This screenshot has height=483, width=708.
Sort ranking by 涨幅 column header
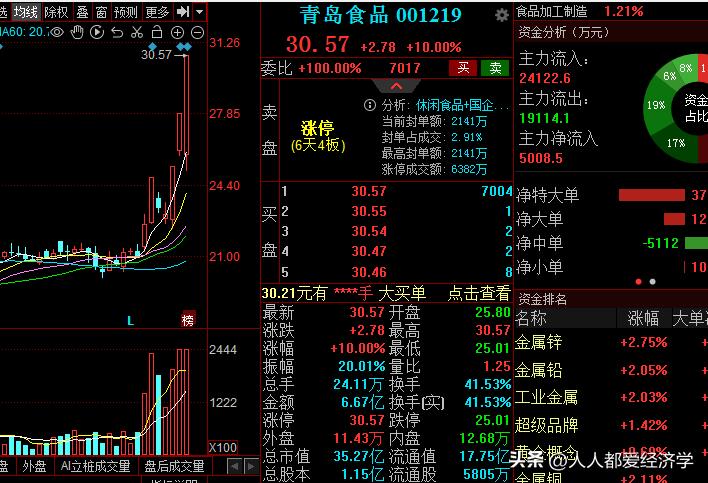tap(643, 318)
